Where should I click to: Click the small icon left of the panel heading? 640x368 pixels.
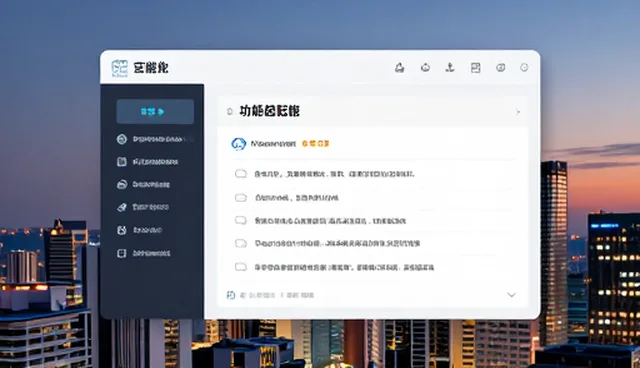(230, 111)
